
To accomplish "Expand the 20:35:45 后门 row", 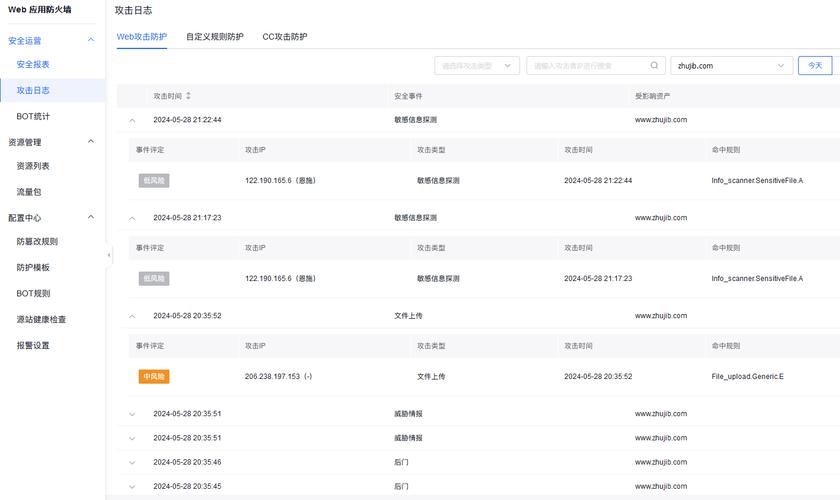I will pyautogui.click(x=132, y=486).
